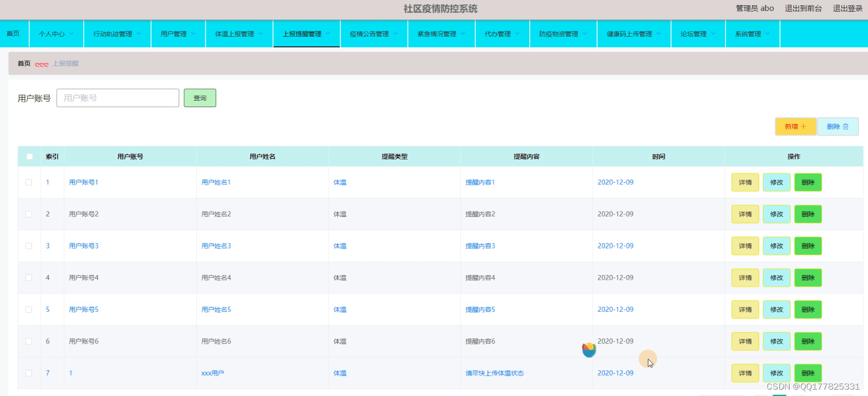Click the 查询 search button
This screenshot has width=868, height=396.
200,98
